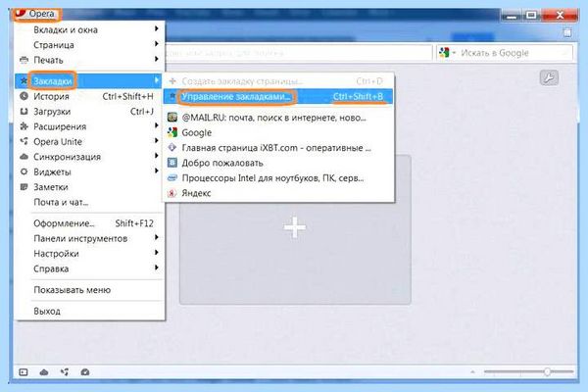
Task: Expand arrow next to Opera Unite
Action: (157, 140)
